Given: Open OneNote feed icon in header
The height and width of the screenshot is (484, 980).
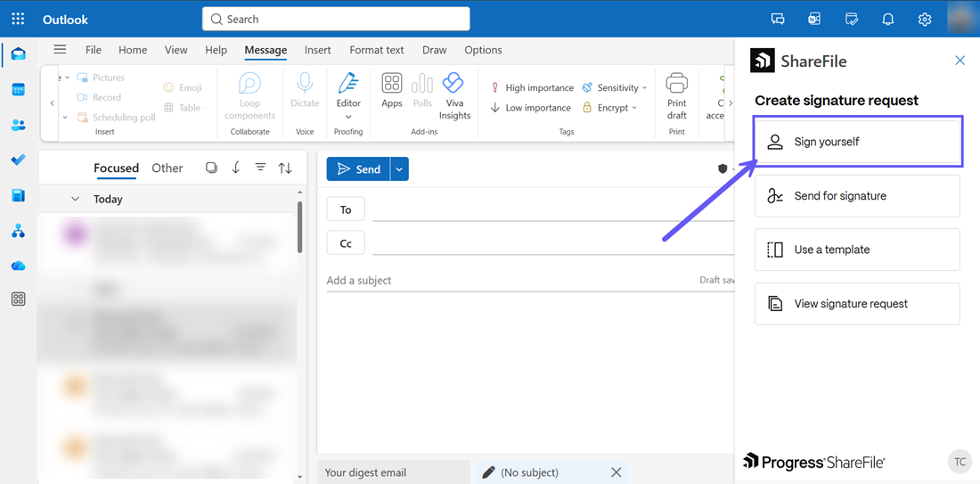Looking at the screenshot, I should [x=814, y=19].
